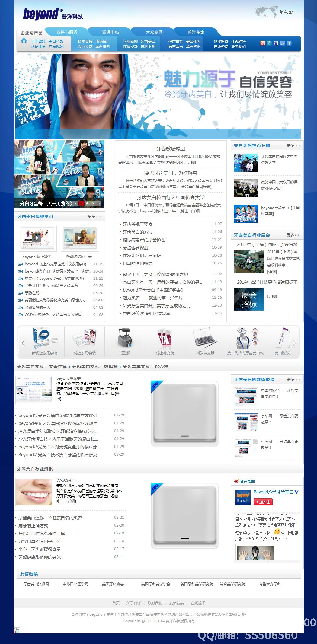Select the 支持与服务 nav tab

[x=67, y=32]
